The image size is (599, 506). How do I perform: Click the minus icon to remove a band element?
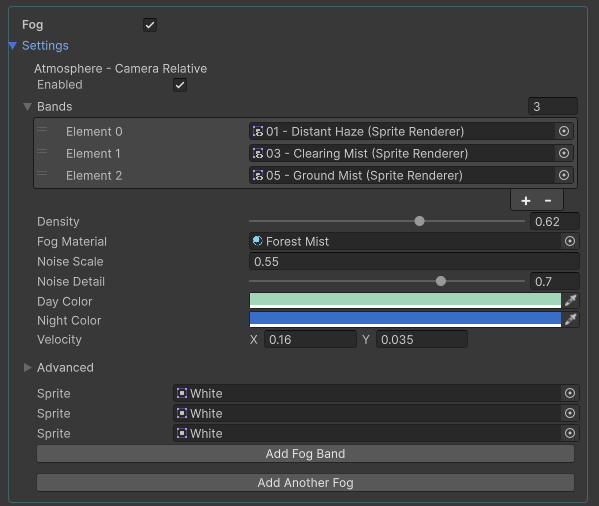(548, 200)
